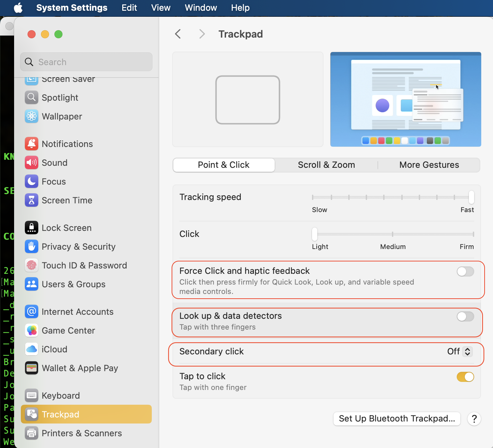The width and height of the screenshot is (493, 448).
Task: Select iCloud label in the sidebar
Action: 54,349
